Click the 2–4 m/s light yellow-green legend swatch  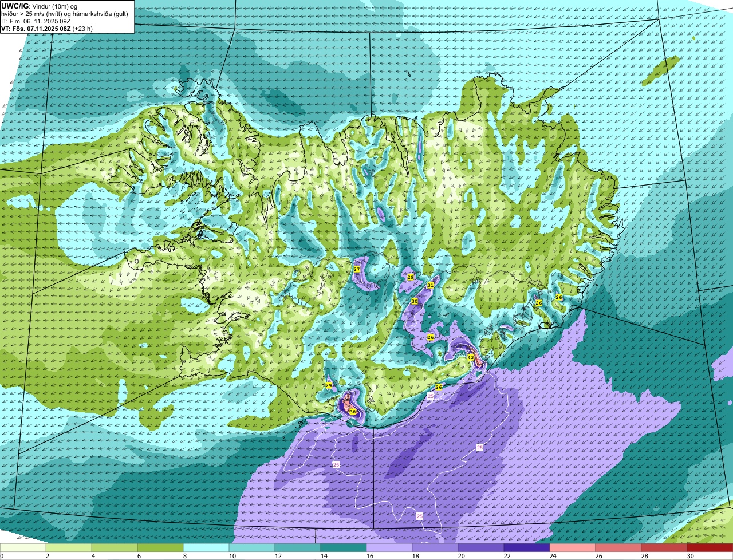coord(69,547)
